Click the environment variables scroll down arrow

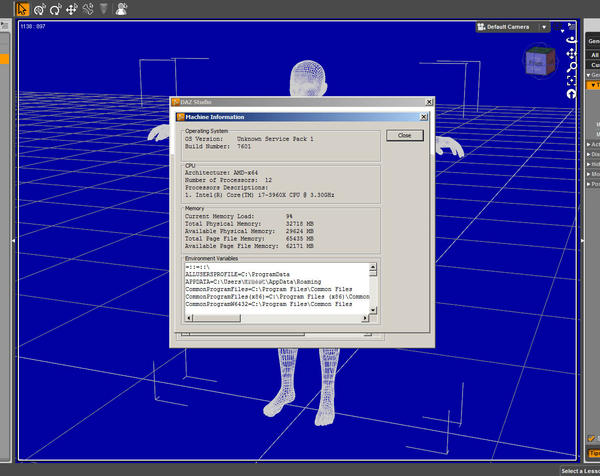pyautogui.click(x=373, y=310)
